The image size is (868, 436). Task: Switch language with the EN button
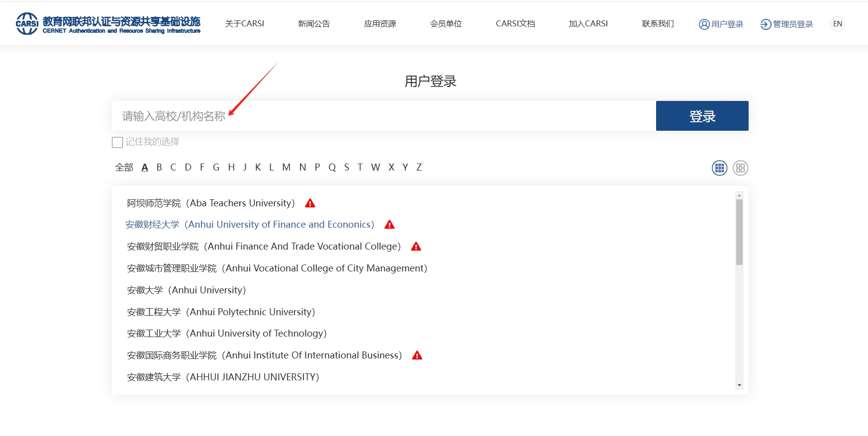(x=838, y=24)
